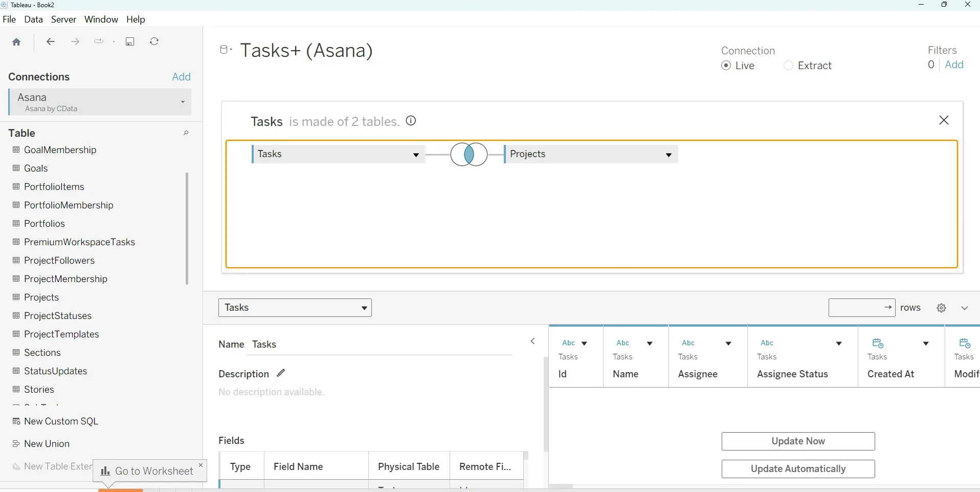Click Add next to Filters
The height and width of the screenshot is (492, 980).
pyautogui.click(x=955, y=65)
